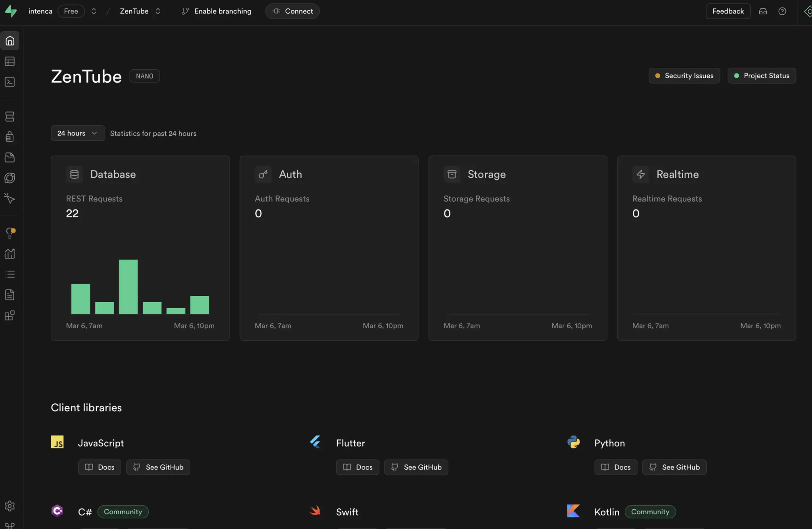Open the help question mark icon

pos(782,11)
